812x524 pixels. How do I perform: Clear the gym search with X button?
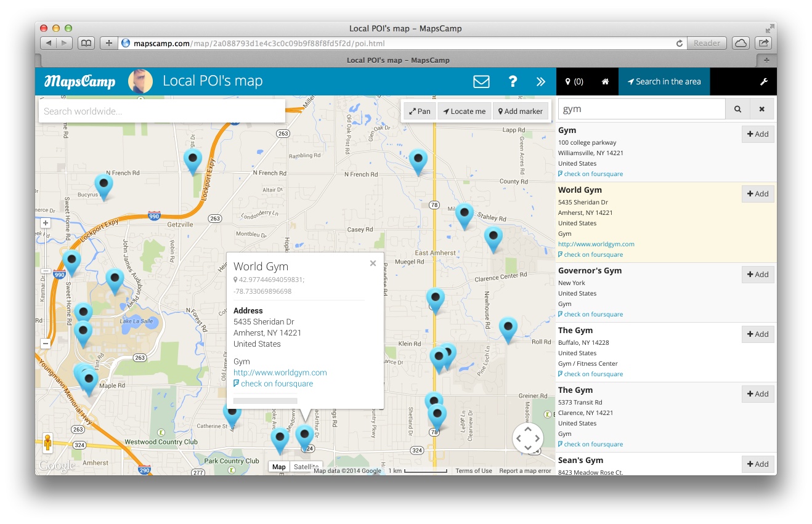click(x=761, y=109)
